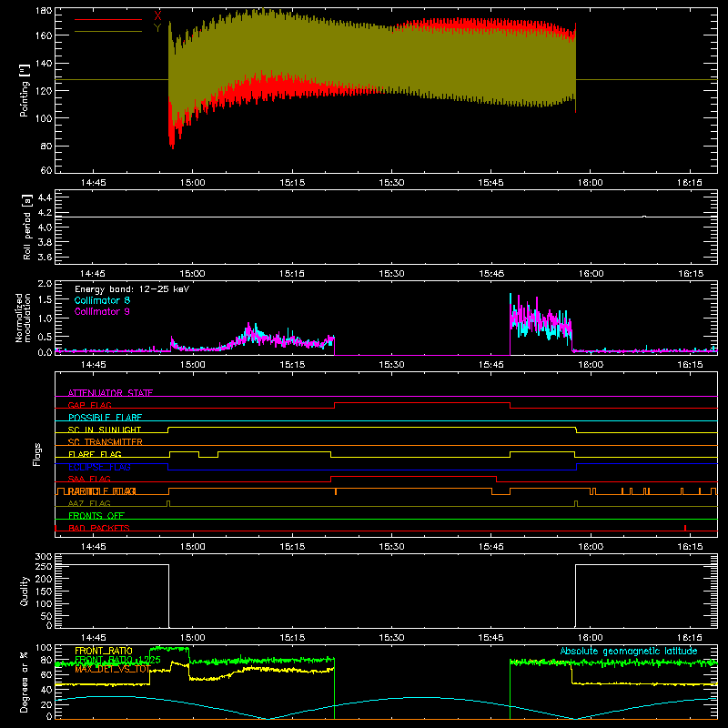Select the ECLIPSE_FLAG label
Image resolution: width=728 pixels, height=728 pixels.
pos(99,467)
